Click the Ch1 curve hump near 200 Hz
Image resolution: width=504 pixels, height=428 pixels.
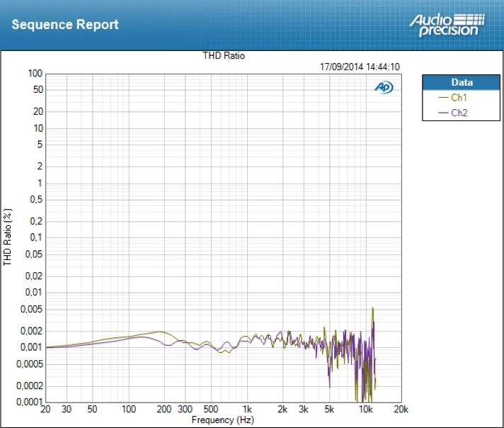(161, 332)
